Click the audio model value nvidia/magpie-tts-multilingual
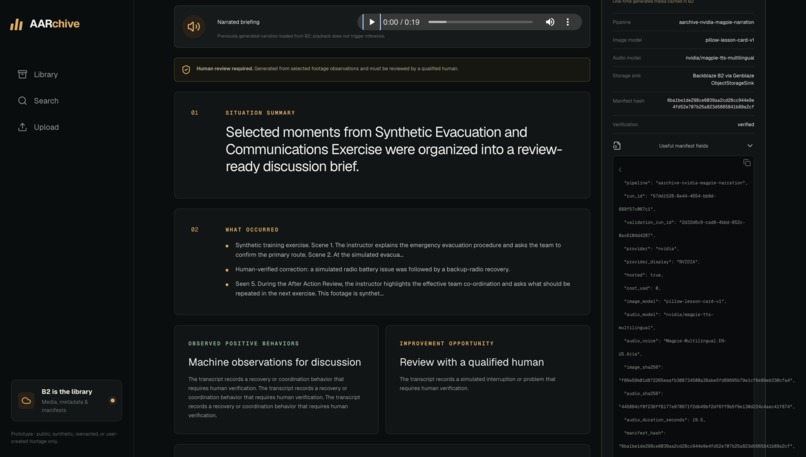 click(720, 58)
